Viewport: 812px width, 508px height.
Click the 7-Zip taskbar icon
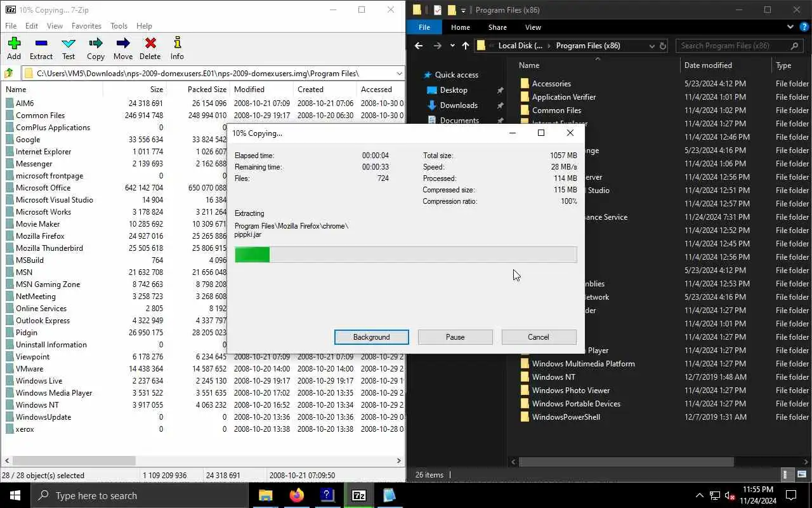358,495
